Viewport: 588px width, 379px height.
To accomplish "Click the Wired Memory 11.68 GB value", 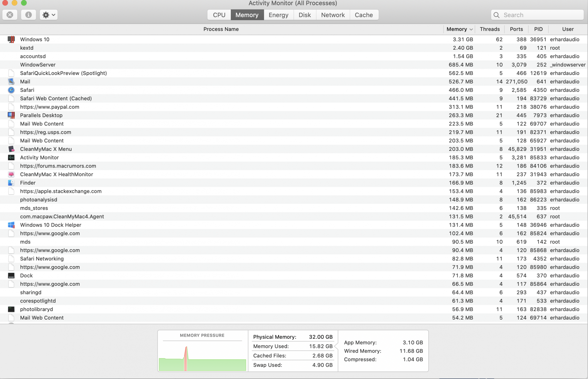I will (x=411, y=351).
